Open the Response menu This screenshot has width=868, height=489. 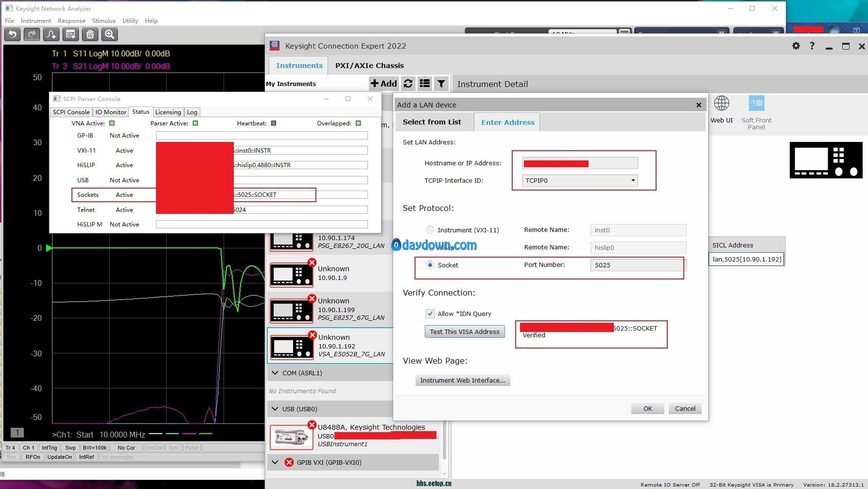[x=71, y=20]
